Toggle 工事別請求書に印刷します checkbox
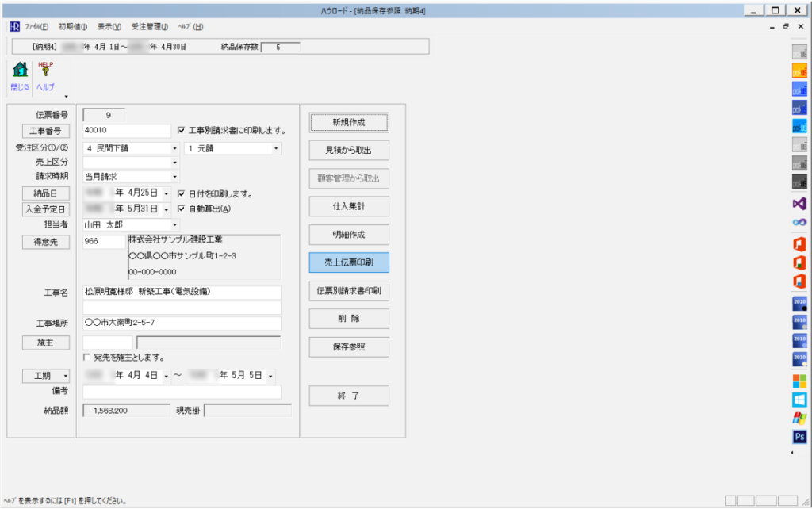812x509 pixels. 182,131
